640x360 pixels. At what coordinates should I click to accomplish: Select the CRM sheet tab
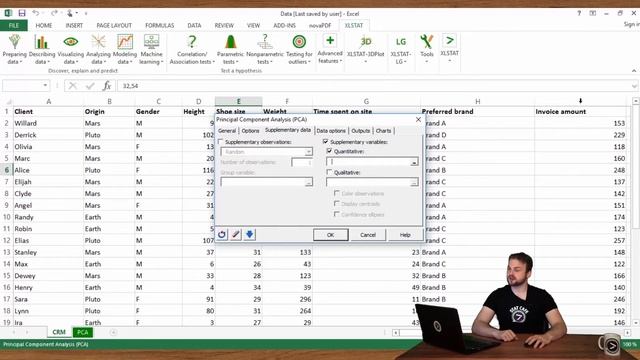(x=59, y=332)
